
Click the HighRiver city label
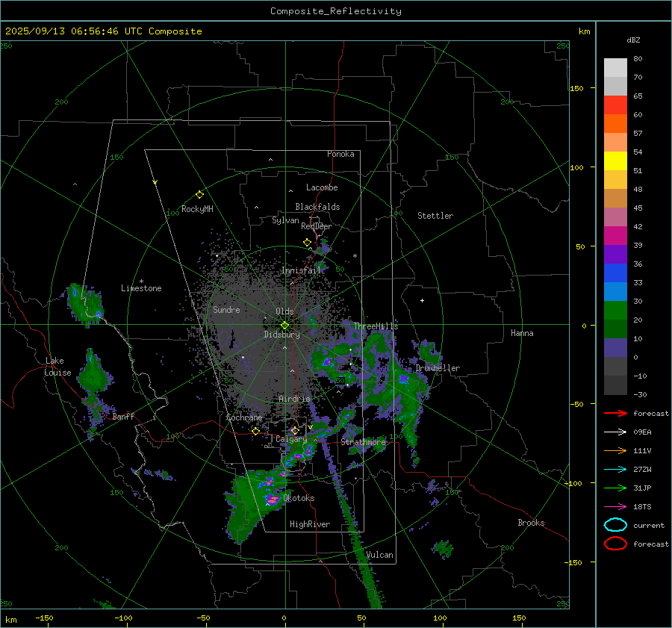coord(310,524)
